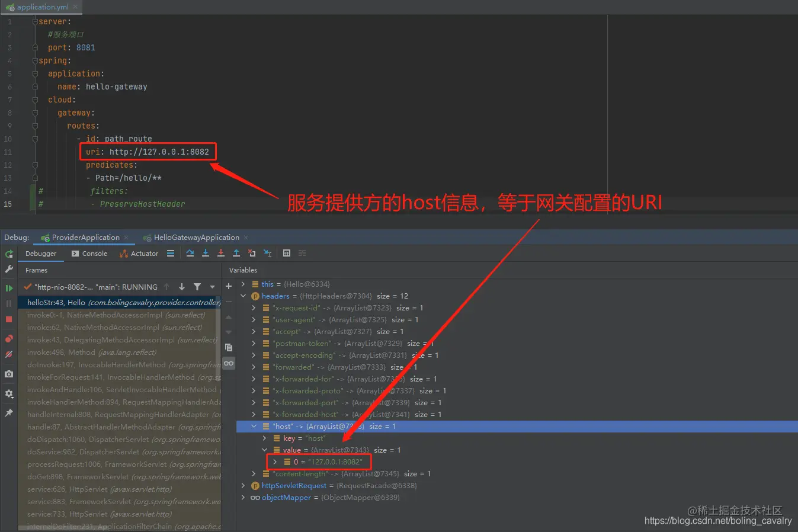
Task: Collapse the value ArrayList@7343 node
Action: click(x=264, y=450)
